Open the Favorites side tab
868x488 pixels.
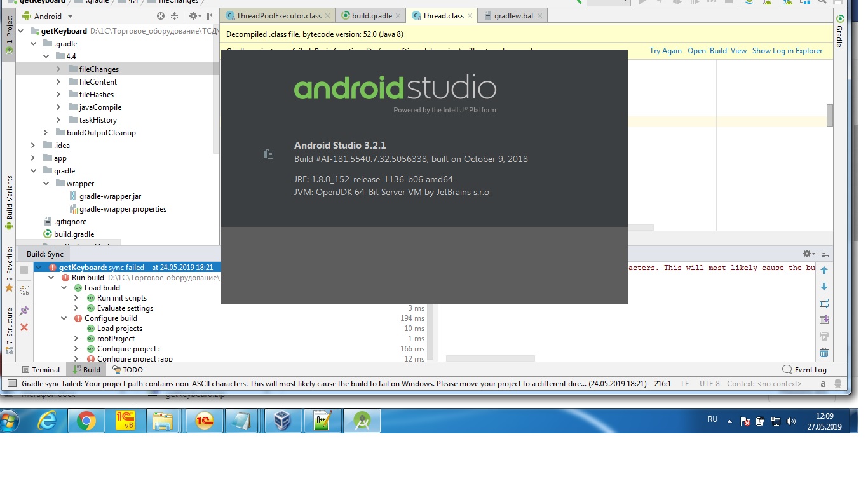point(10,269)
